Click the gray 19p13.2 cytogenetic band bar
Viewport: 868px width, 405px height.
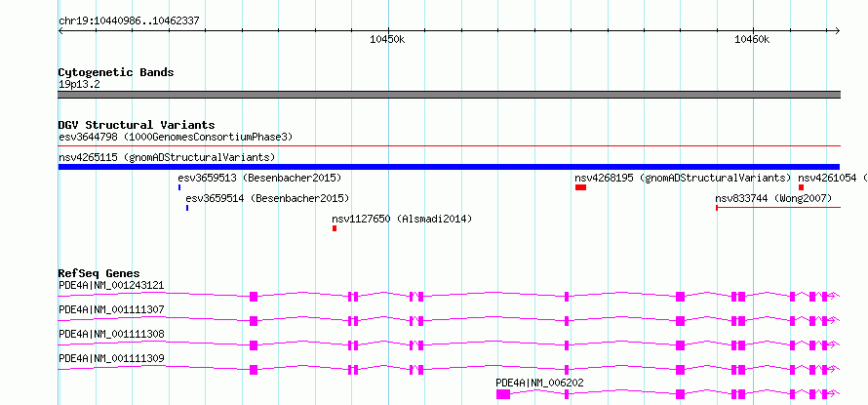(449, 95)
